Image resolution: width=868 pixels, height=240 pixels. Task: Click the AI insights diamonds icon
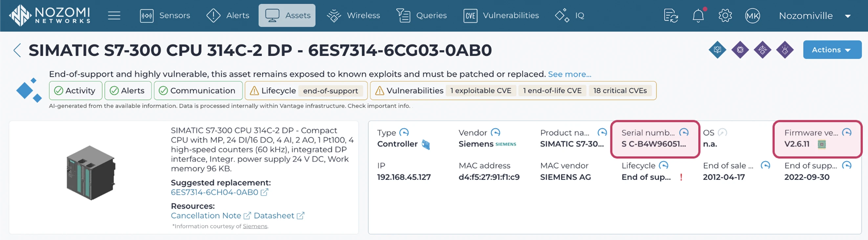[29, 90]
